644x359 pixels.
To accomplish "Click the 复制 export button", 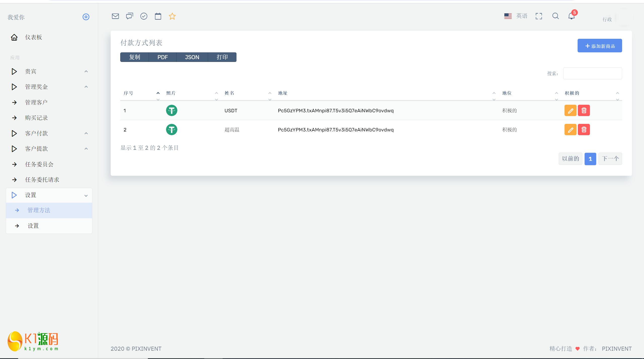I will [x=135, y=57].
